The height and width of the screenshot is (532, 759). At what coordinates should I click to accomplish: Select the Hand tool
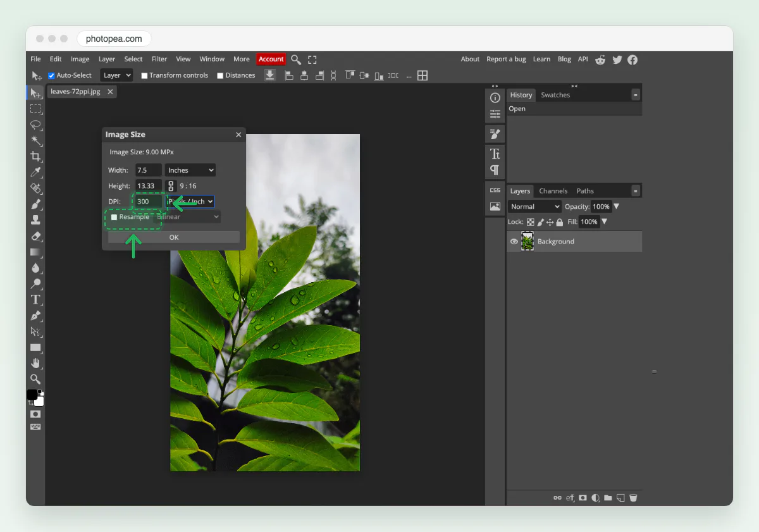[x=35, y=363]
